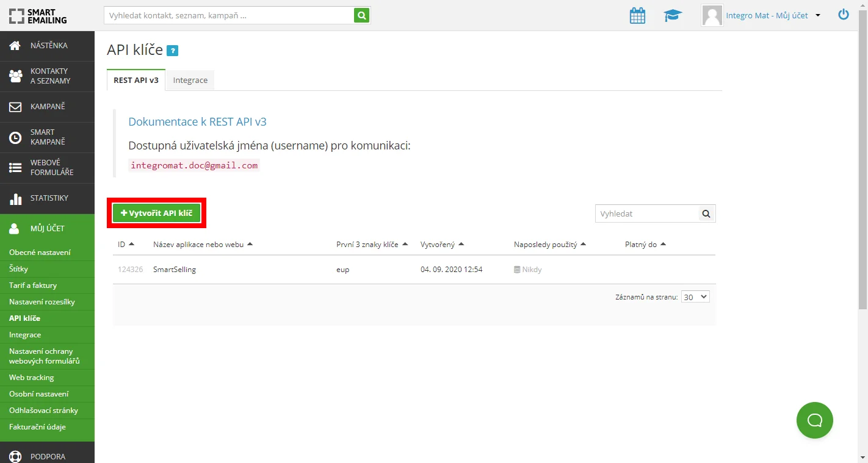
Task: Sort by ID column arrow
Action: coord(132,244)
